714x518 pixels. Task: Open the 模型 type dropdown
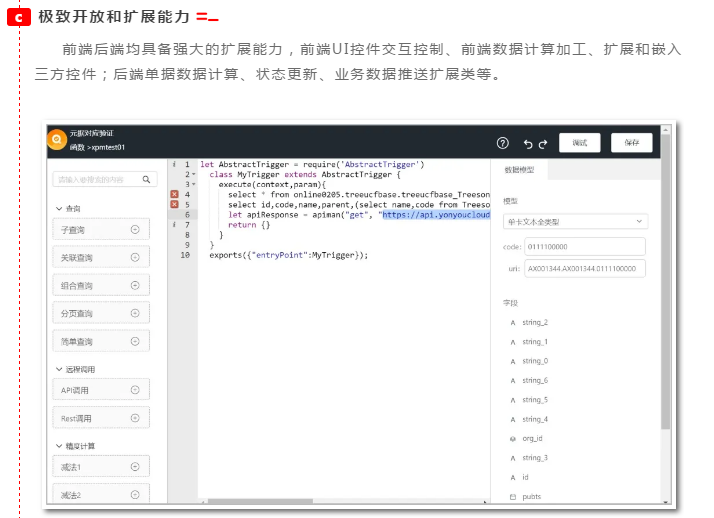575,221
